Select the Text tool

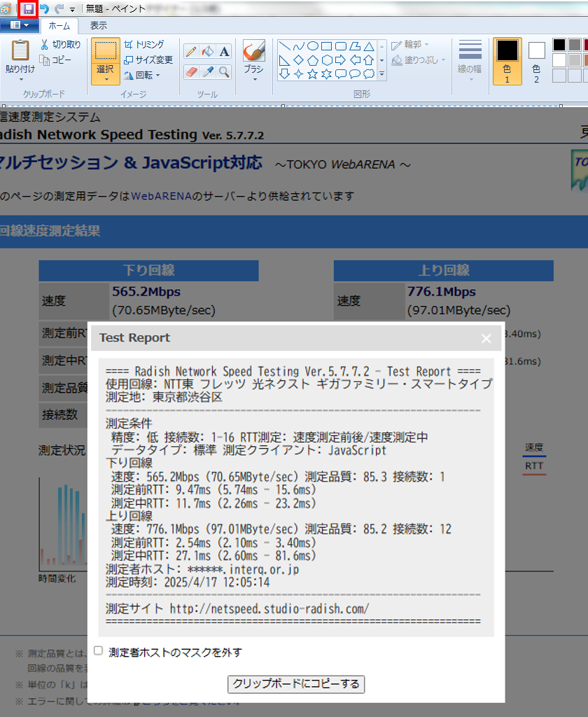point(224,52)
